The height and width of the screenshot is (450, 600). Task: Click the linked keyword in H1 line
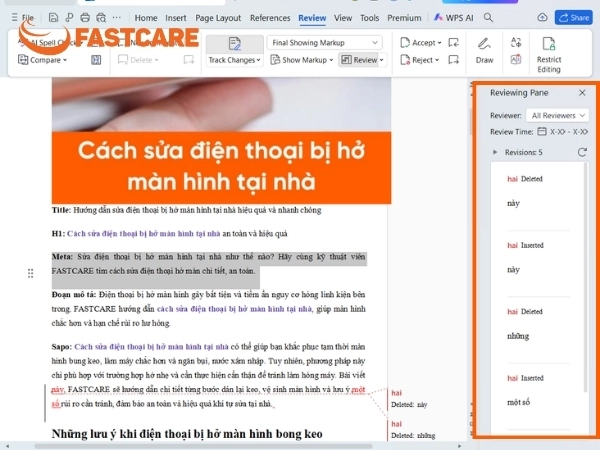pos(143,234)
